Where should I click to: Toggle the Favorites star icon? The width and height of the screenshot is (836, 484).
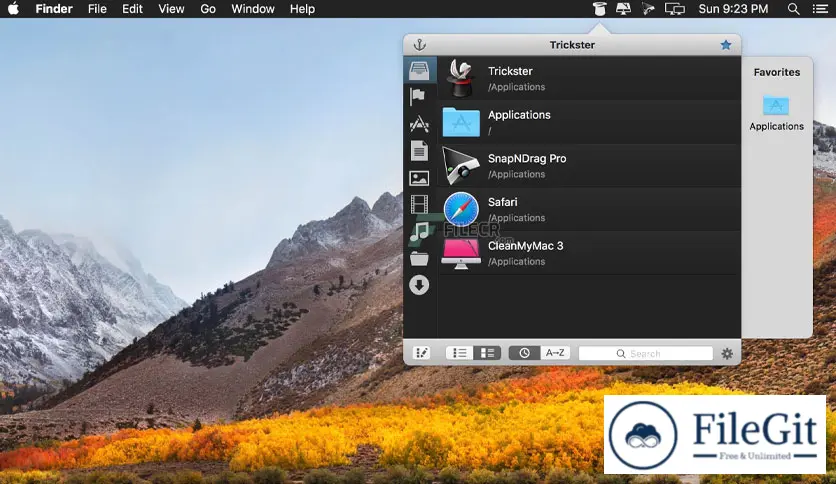726,45
